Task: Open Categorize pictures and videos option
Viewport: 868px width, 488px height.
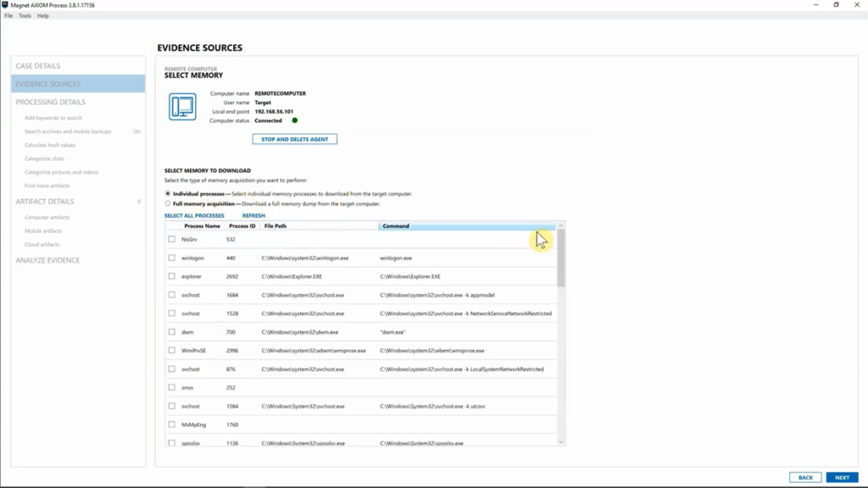Action: pos(61,172)
